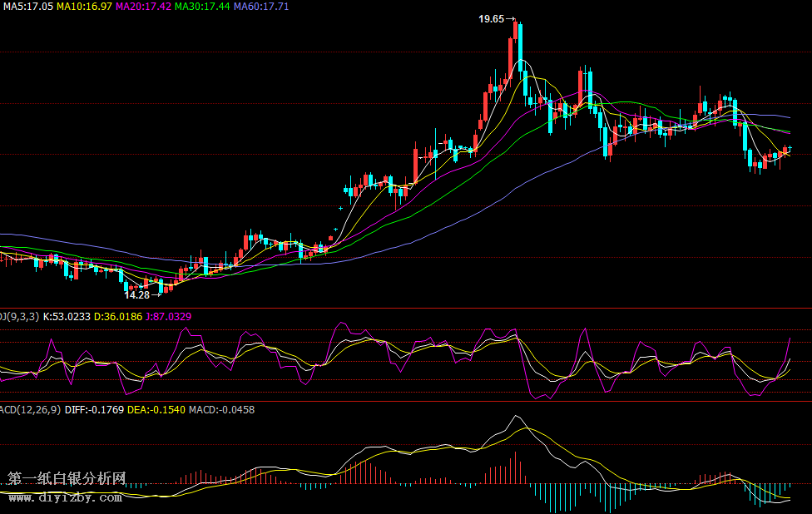Select the D:36.0186 value label
812x514 pixels.
[x=117, y=316]
